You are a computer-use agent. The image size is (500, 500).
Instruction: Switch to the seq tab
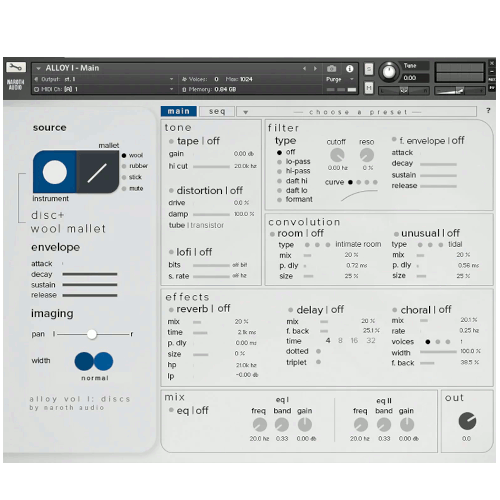pyautogui.click(x=217, y=111)
